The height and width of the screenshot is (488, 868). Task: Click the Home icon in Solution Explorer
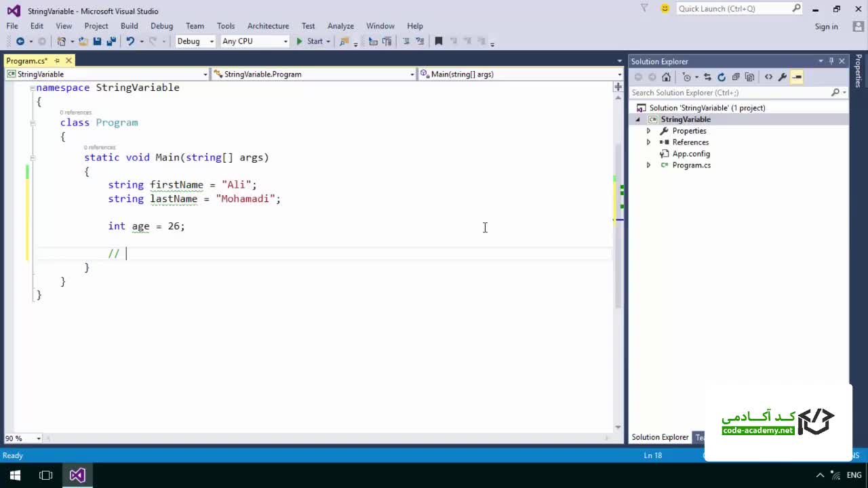click(x=666, y=77)
